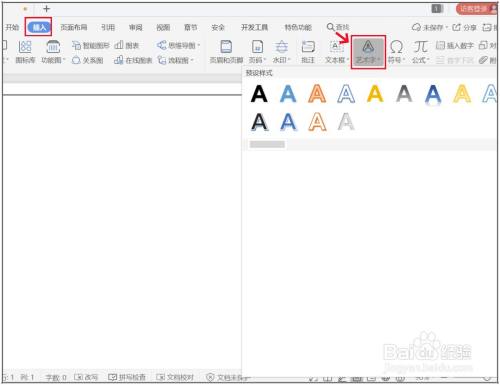The image size is (500, 385).
Task: Open the 开始 ribbon tab
Action: tap(12, 27)
